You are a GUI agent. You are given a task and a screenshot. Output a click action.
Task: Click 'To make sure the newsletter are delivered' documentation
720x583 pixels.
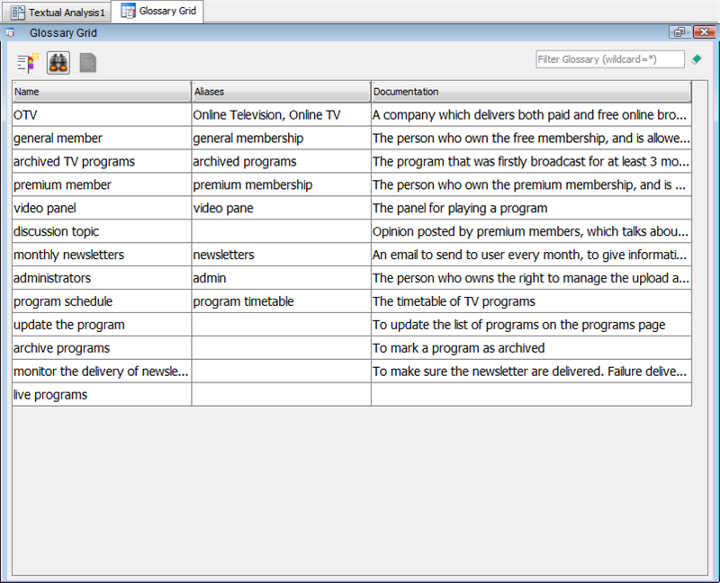pyautogui.click(x=531, y=371)
